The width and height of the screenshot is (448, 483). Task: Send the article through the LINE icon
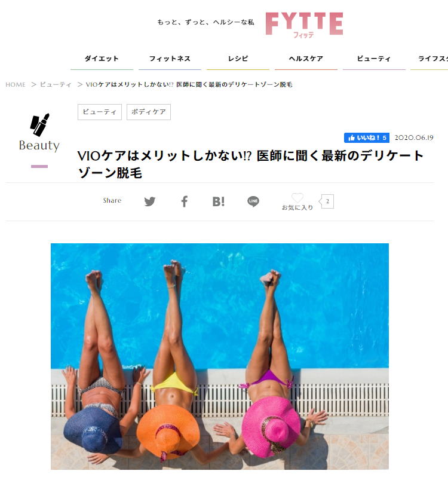pyautogui.click(x=253, y=201)
